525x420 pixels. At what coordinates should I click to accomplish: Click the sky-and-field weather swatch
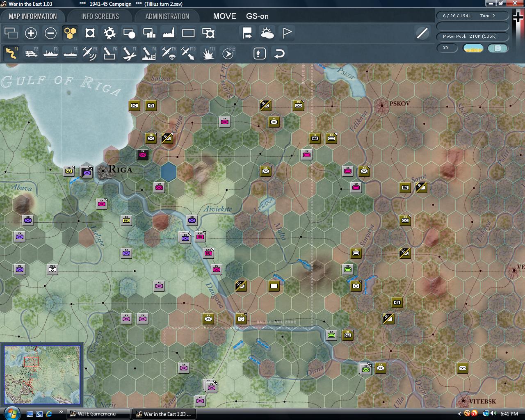tap(473, 48)
